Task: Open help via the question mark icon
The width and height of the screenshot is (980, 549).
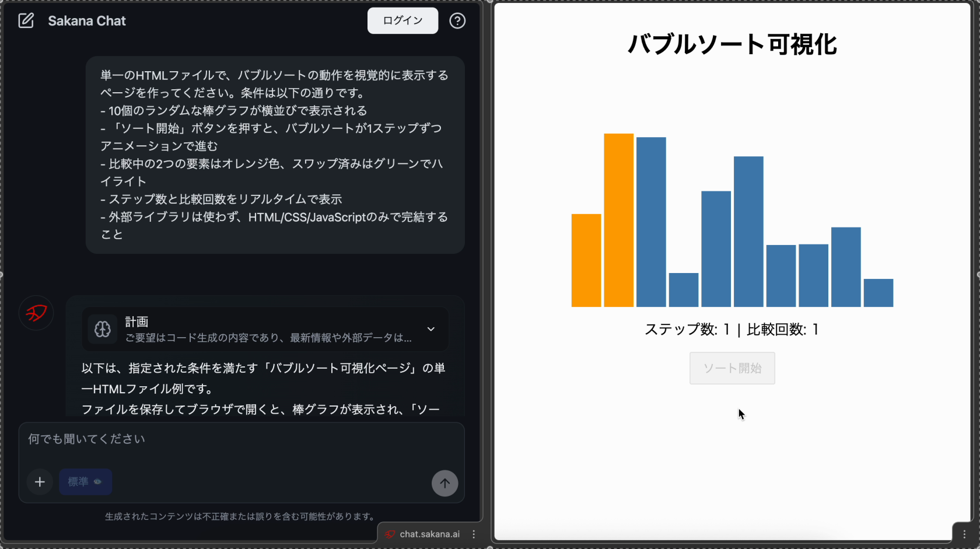Action: [x=457, y=20]
